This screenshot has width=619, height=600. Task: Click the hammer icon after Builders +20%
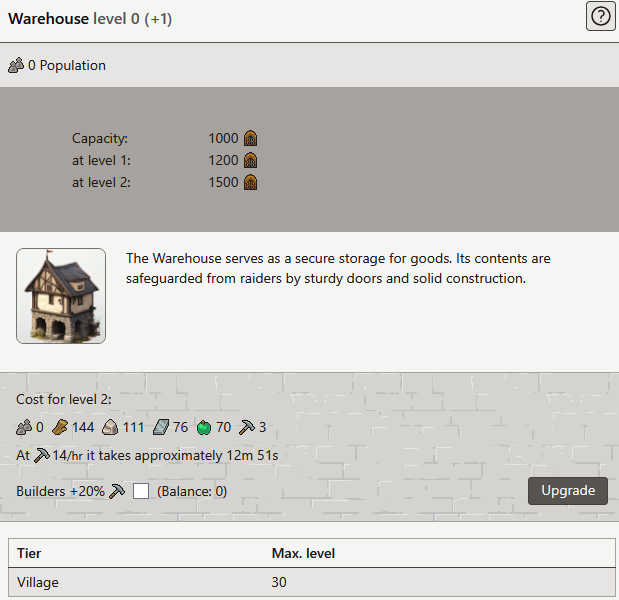tap(118, 491)
